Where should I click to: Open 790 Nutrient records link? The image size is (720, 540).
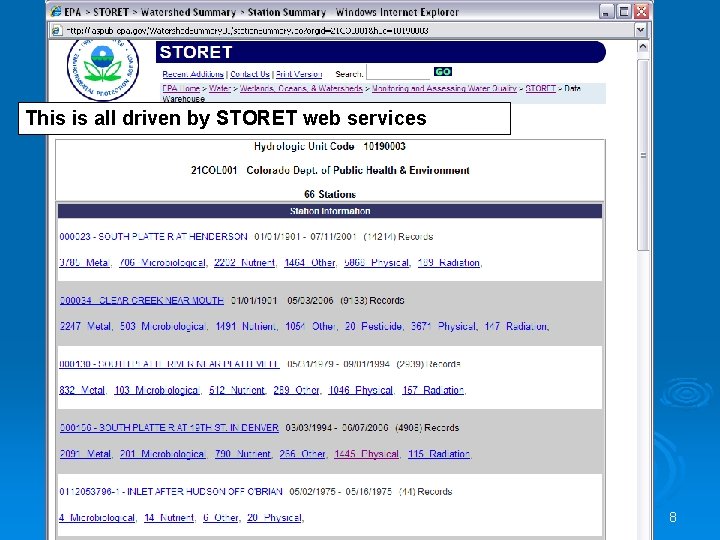click(242, 454)
